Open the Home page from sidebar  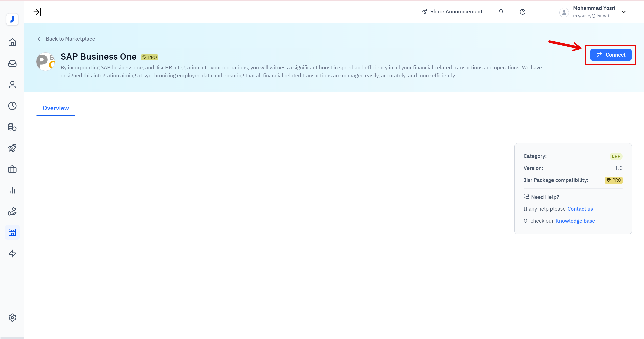coord(12,42)
